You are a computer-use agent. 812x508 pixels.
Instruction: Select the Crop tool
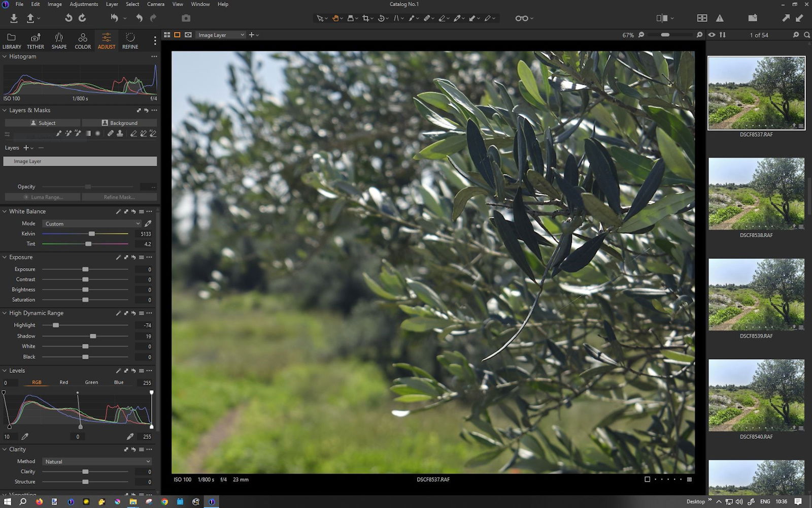365,18
